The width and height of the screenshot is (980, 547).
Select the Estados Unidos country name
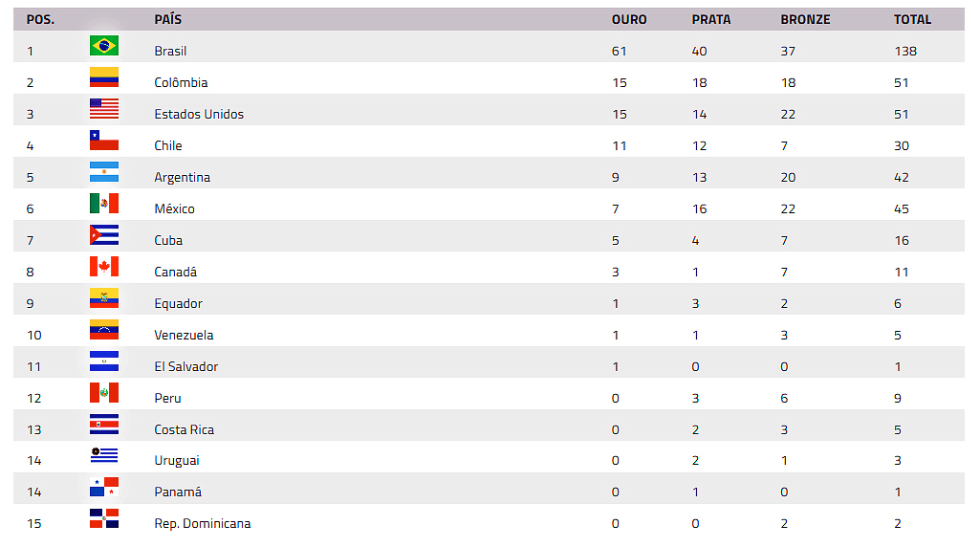tap(199, 114)
